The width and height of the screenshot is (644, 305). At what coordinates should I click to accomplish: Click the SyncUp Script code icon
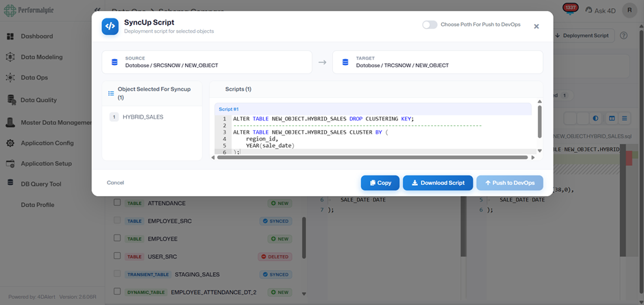click(110, 26)
